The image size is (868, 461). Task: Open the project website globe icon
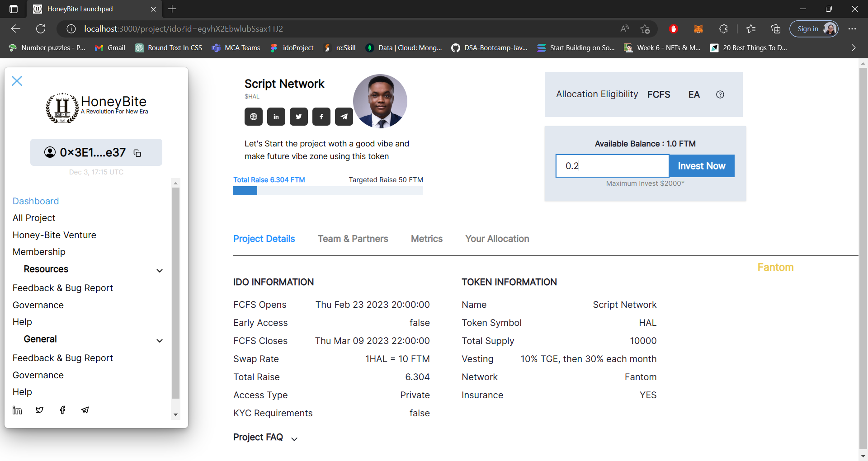click(254, 117)
